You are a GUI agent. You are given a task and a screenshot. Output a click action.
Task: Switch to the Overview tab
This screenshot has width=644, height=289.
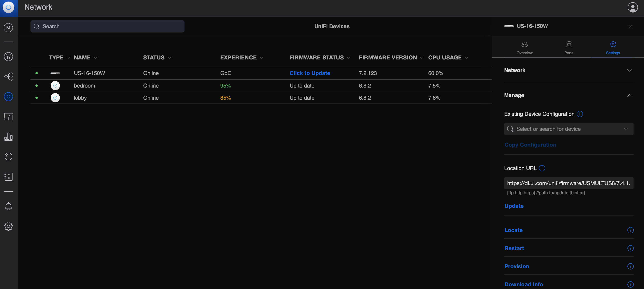point(524,48)
